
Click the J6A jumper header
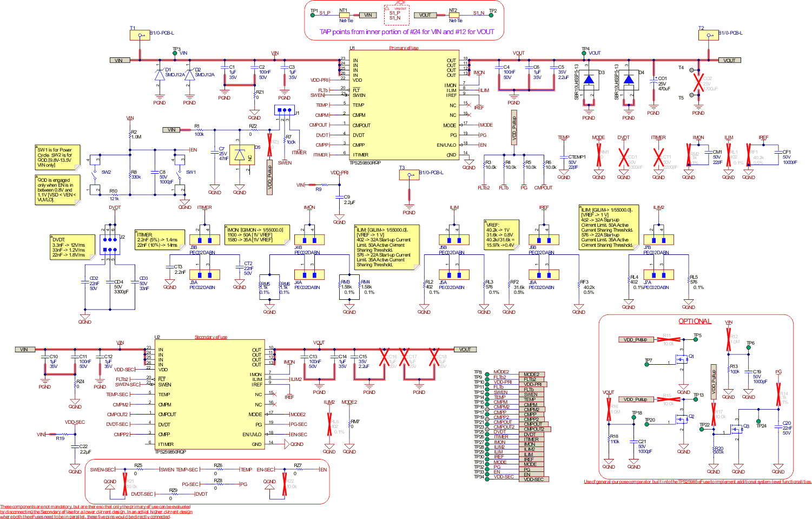click(544, 274)
